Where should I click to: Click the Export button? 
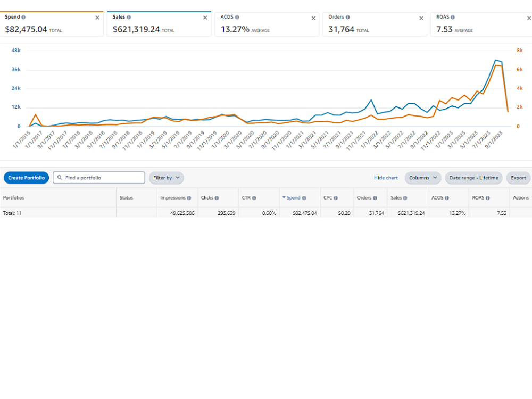[518, 178]
